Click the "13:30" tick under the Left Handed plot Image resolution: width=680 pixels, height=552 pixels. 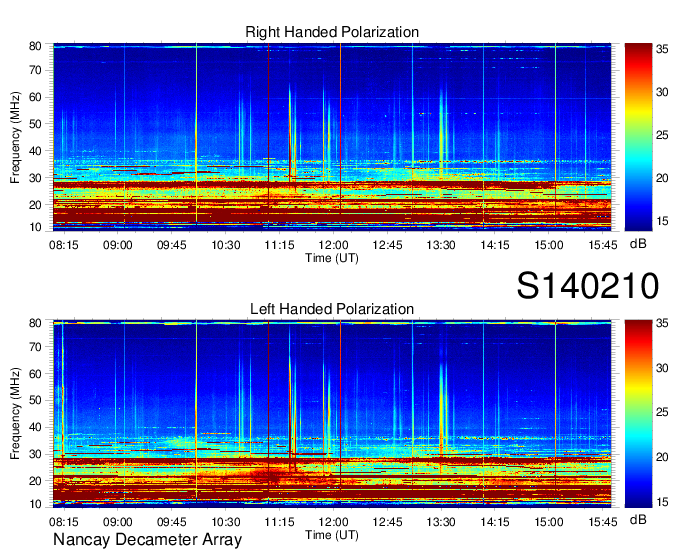(x=441, y=521)
